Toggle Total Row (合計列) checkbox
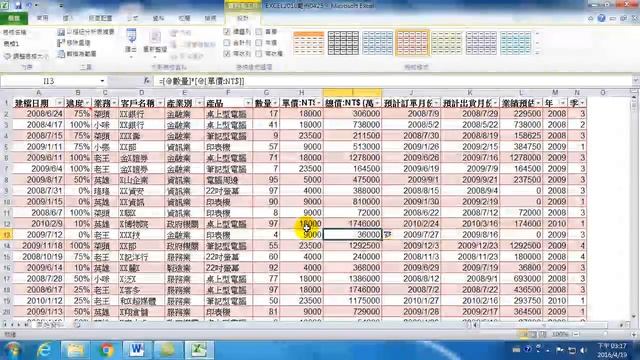 click(227, 42)
